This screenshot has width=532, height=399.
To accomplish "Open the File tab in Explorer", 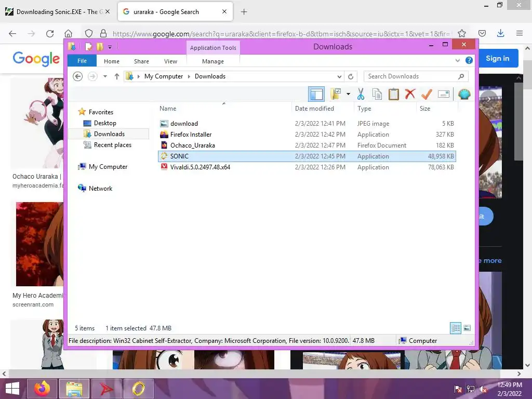I will [x=82, y=61].
